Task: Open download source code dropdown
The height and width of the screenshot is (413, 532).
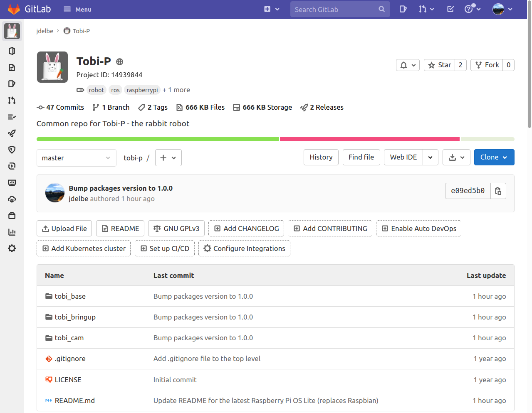Action: (x=457, y=157)
